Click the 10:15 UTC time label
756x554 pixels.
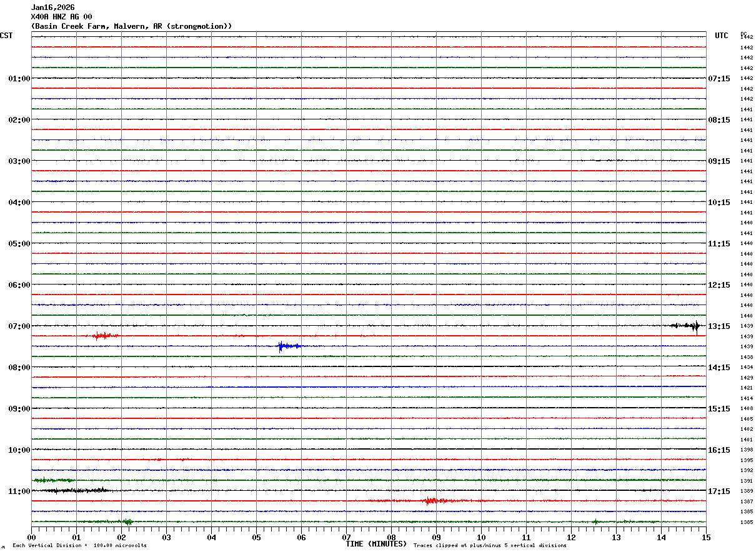[719, 203]
